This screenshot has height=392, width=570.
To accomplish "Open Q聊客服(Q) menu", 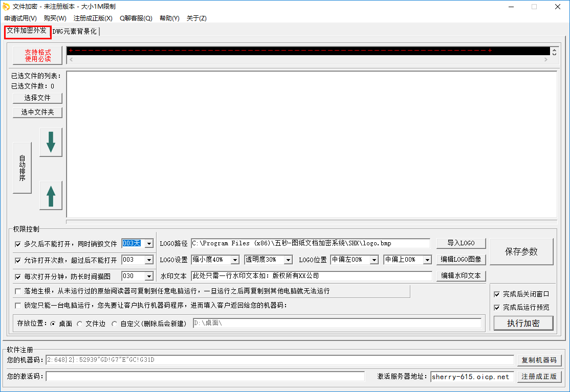I will click(136, 18).
